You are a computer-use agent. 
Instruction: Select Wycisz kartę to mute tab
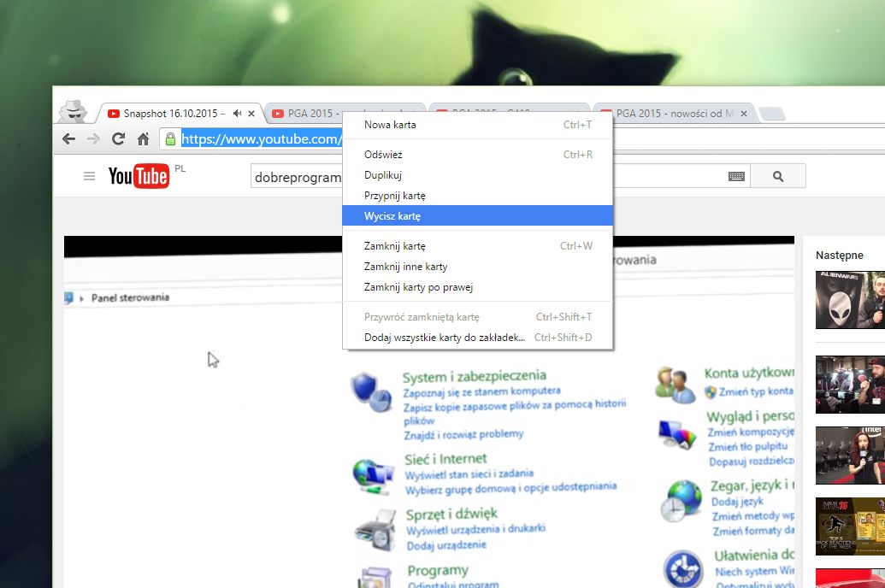[x=477, y=216]
